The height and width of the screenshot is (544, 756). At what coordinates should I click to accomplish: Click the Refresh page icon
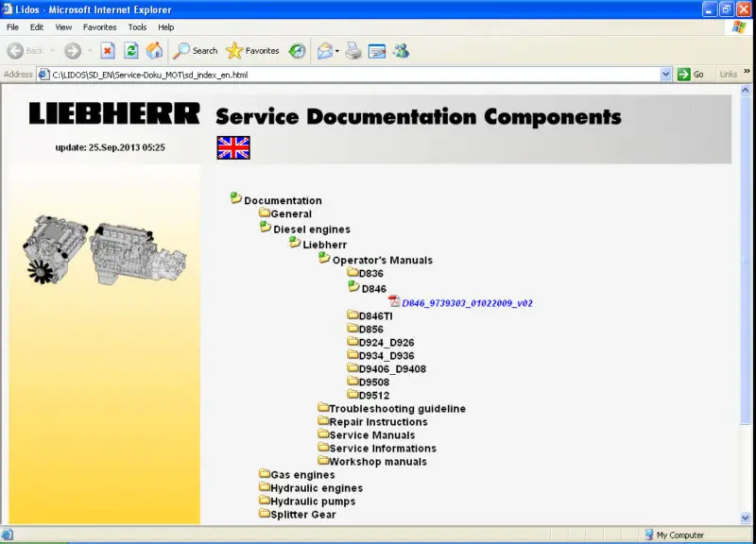131,51
